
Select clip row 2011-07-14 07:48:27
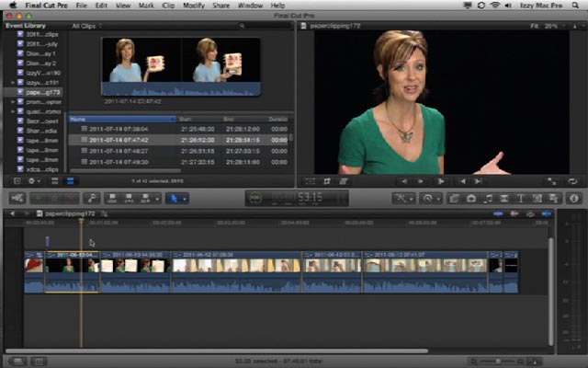point(178,151)
